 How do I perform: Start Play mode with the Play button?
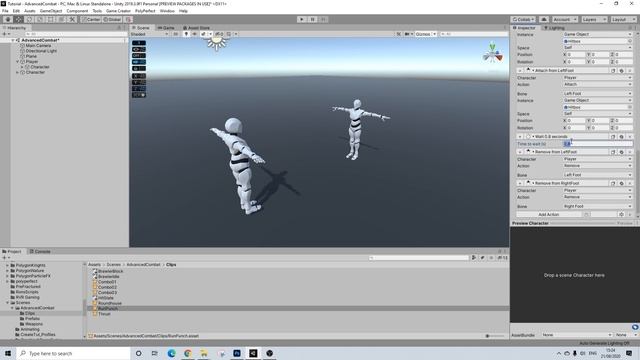(302, 19)
